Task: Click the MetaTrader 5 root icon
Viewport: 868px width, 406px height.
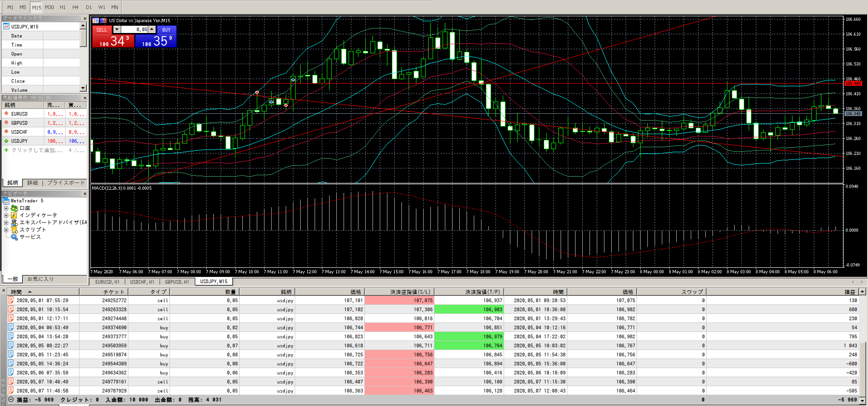Action: (x=6, y=201)
